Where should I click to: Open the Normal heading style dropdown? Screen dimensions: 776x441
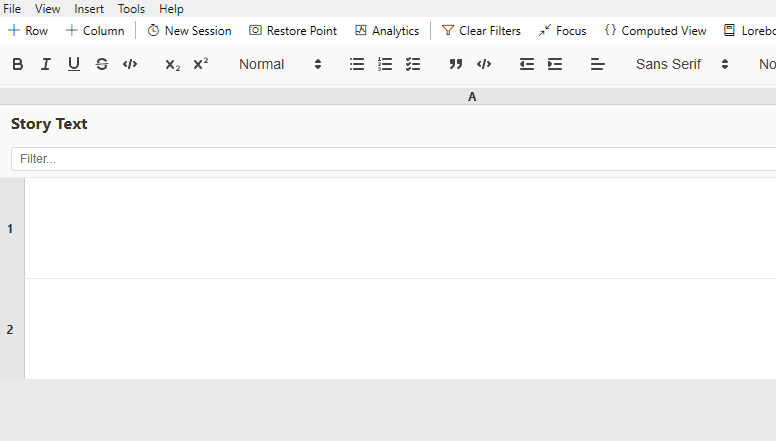pyautogui.click(x=280, y=64)
